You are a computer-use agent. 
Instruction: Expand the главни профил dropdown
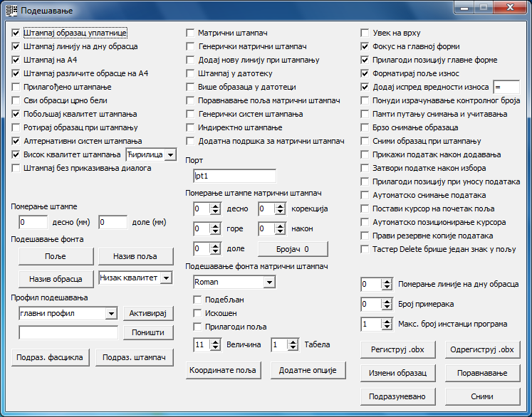point(111,314)
